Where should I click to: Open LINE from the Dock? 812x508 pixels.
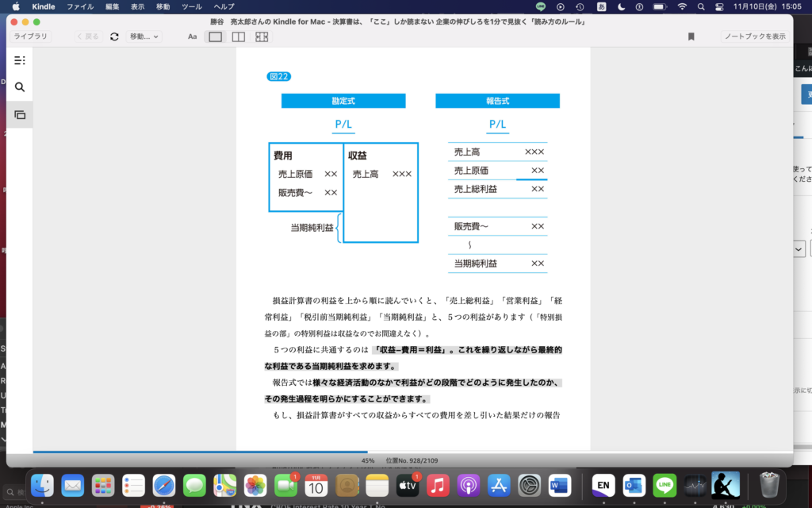(664, 484)
